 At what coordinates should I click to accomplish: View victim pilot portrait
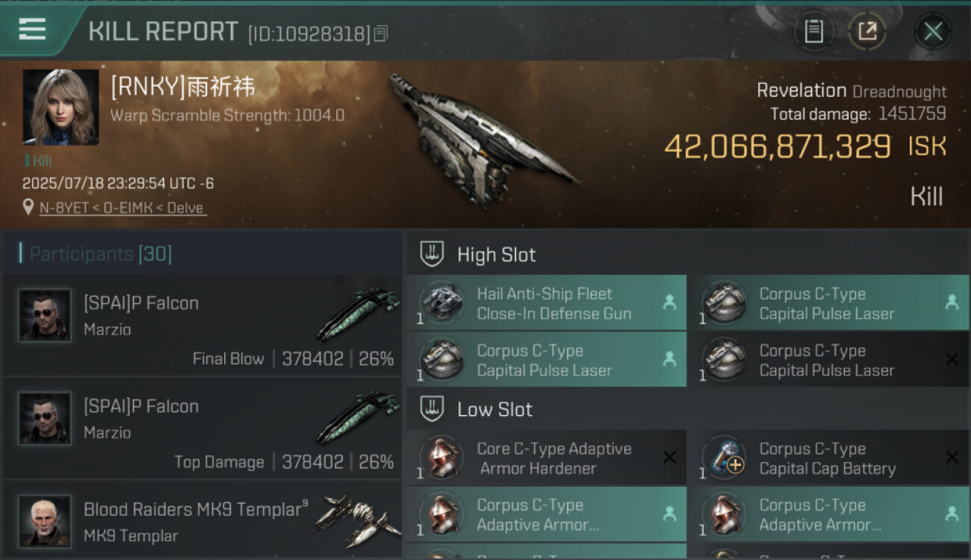pos(61,108)
